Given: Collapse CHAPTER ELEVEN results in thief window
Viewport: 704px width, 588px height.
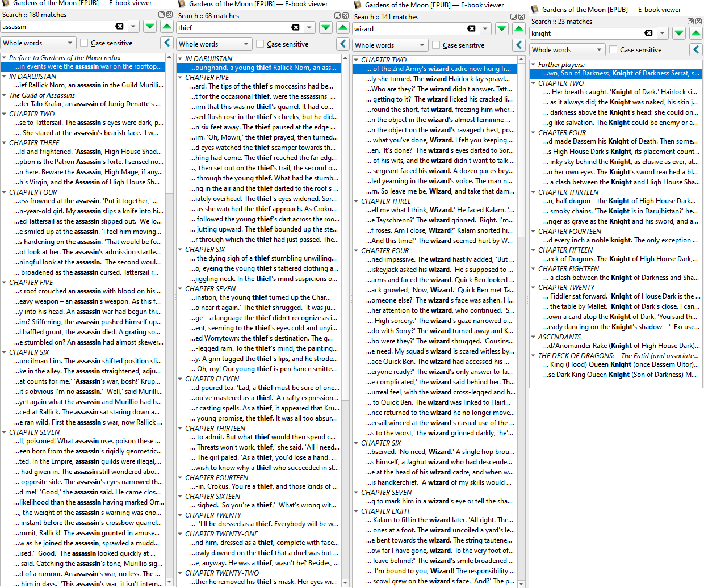Looking at the screenshot, I should [180, 379].
